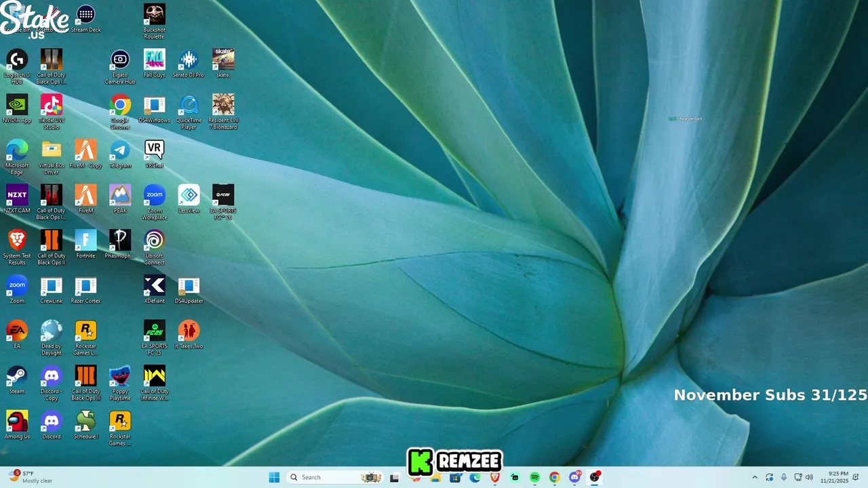The image size is (868, 488).
Task: Launch EA SPORTS FC 25 shortcut
Action: click(x=154, y=338)
